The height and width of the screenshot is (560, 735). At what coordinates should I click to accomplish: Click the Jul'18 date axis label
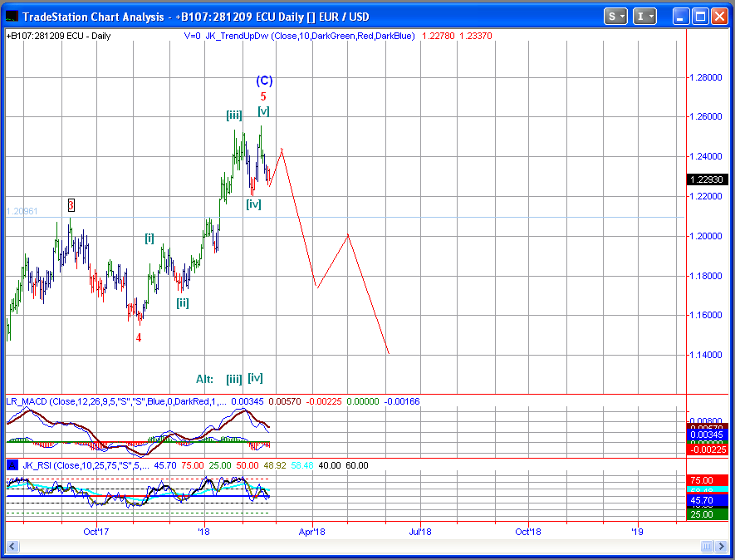coord(420,532)
